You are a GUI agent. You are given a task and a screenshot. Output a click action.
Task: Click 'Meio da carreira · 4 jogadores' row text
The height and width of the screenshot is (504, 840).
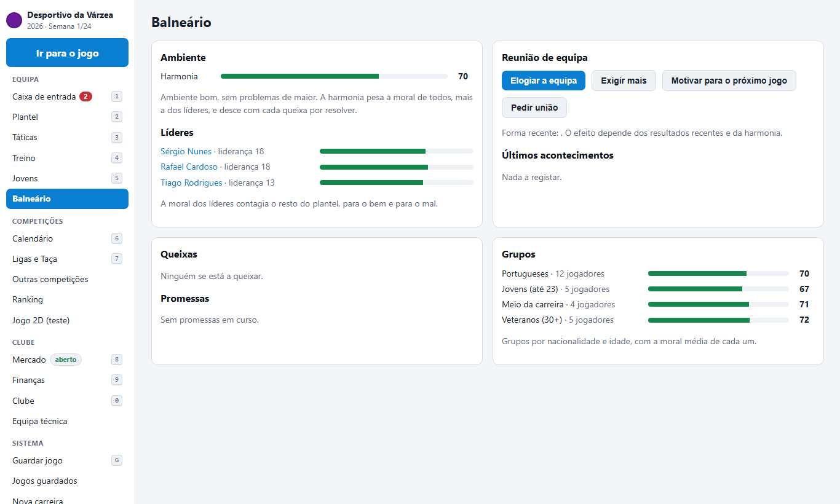tap(558, 304)
